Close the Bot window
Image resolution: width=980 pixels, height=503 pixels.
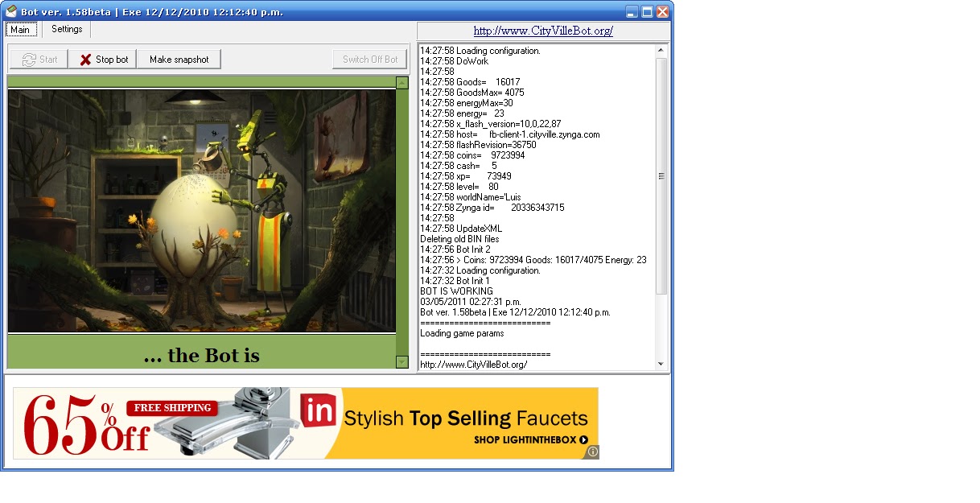click(662, 11)
